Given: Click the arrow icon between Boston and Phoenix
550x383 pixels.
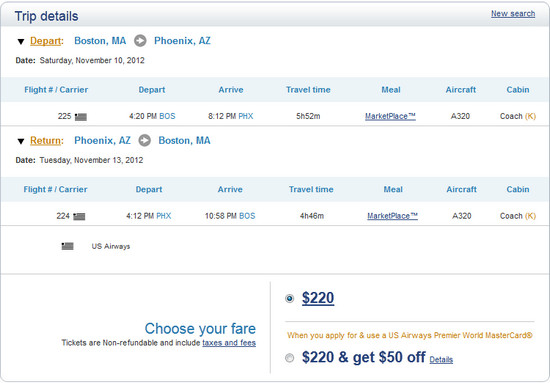Looking at the screenshot, I should coord(140,41).
